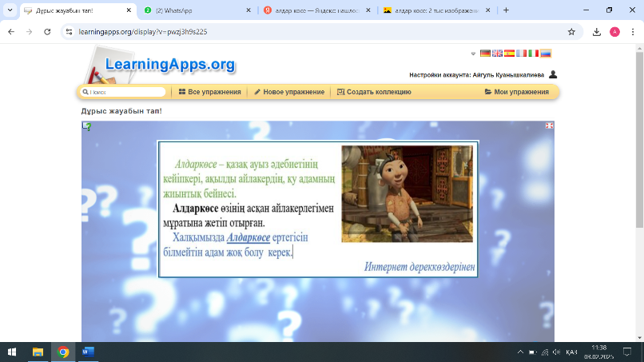Go forward to next page
This screenshot has width=644, height=362.
(29, 32)
